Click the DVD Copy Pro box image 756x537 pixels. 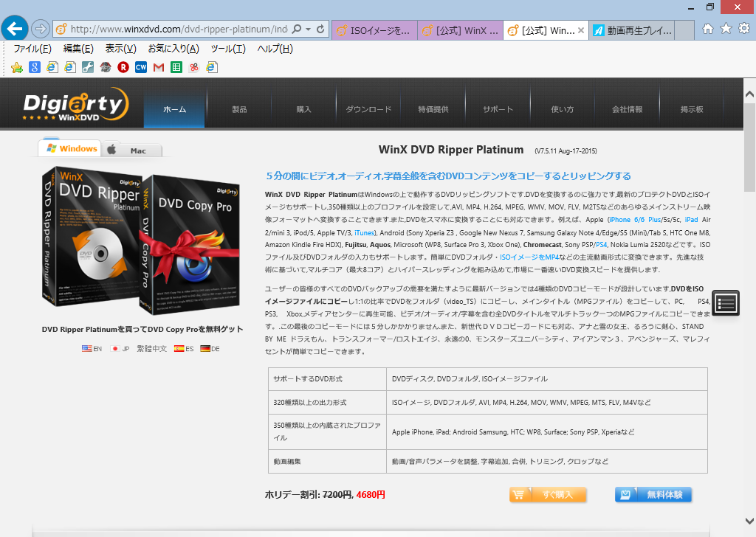(x=191, y=246)
